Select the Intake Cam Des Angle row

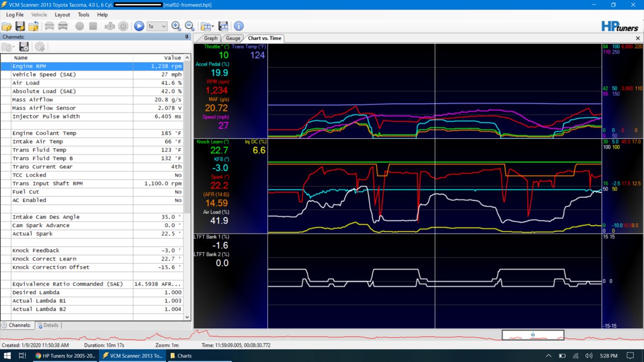[92, 217]
